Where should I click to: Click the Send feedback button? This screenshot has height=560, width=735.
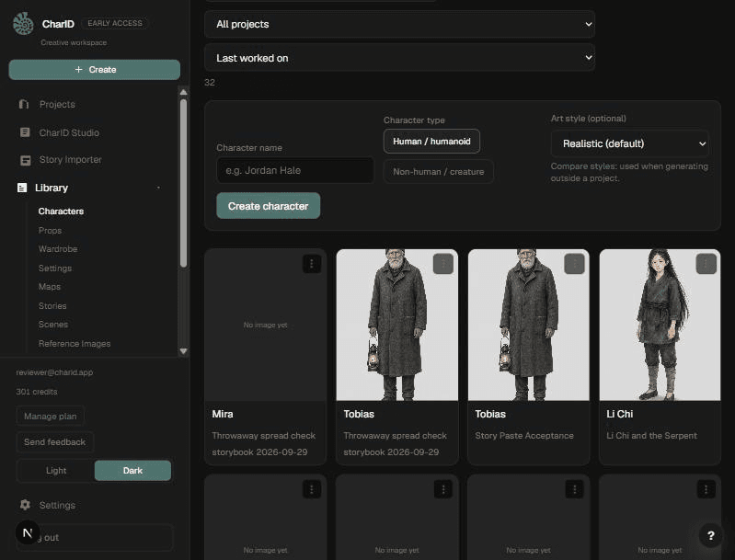tap(55, 442)
